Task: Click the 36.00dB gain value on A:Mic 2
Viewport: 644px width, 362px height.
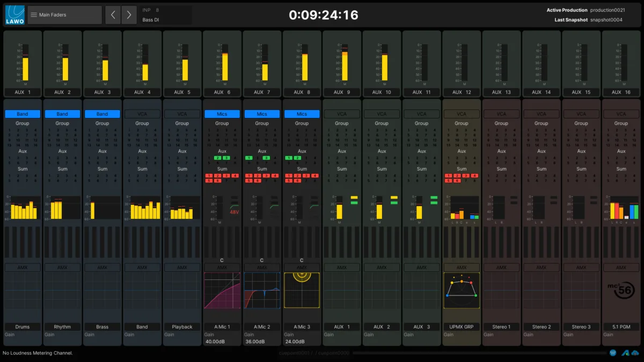Action: click(x=255, y=342)
